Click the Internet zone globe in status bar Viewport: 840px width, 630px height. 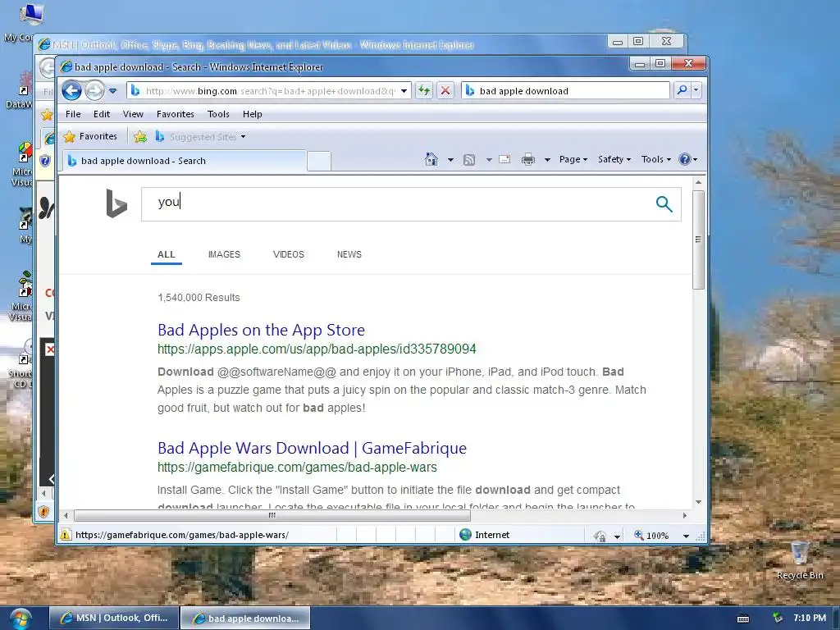[x=466, y=535]
